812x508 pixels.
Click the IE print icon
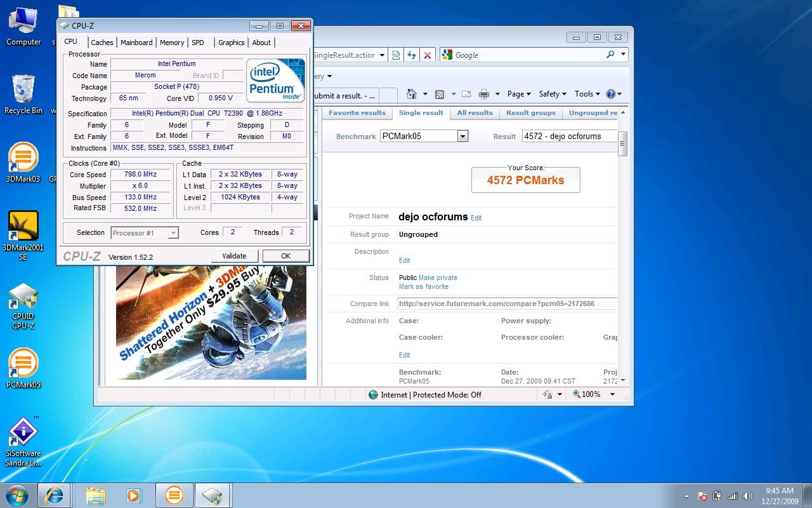pos(484,94)
